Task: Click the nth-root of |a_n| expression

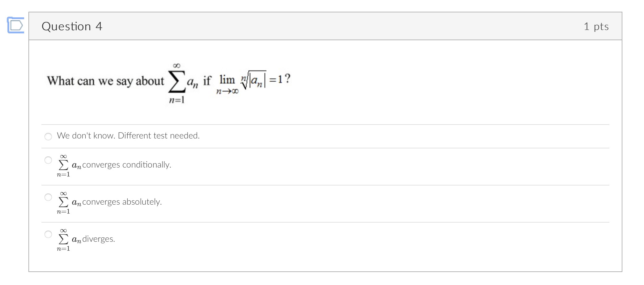Action: (x=253, y=80)
